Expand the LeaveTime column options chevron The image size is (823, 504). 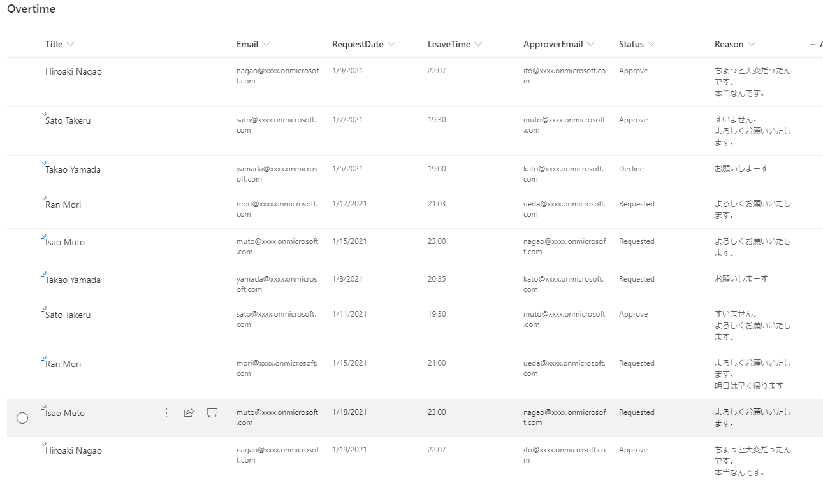[x=478, y=45]
